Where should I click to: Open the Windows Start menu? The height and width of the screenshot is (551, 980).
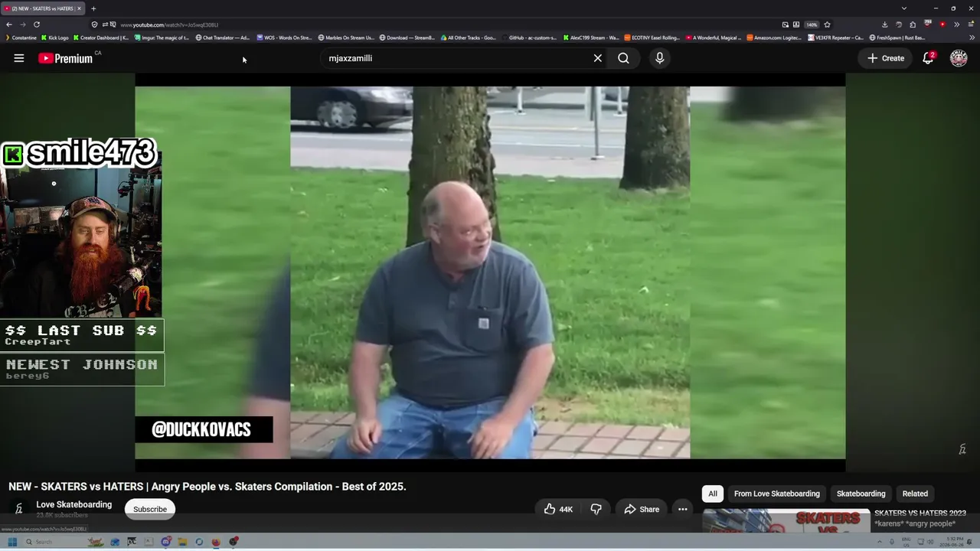pyautogui.click(x=12, y=542)
